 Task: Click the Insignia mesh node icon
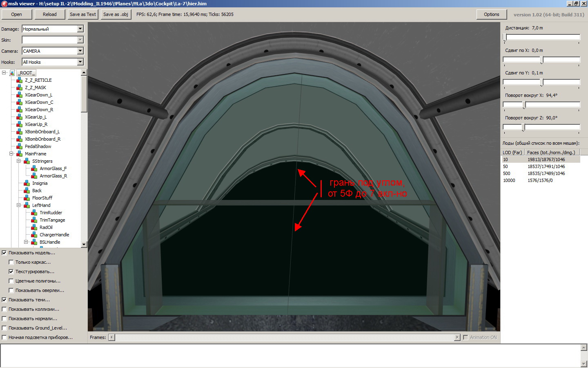pos(27,183)
